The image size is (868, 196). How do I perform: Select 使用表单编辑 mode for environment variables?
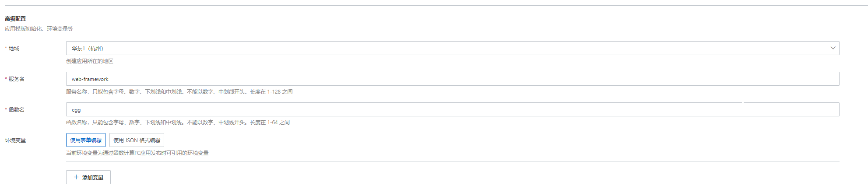tap(86, 140)
